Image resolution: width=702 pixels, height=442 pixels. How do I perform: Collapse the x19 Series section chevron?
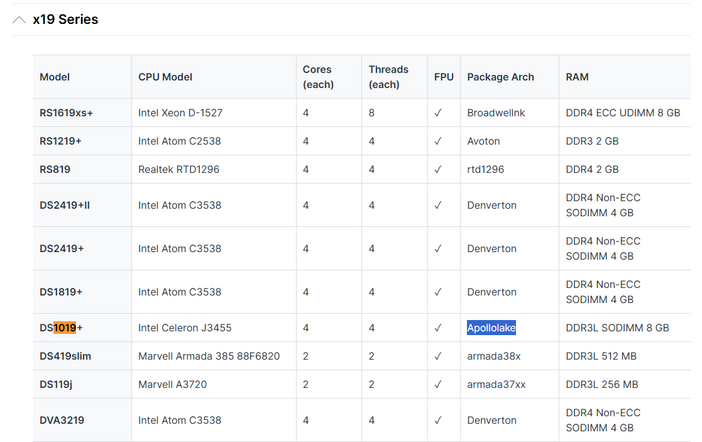coord(19,20)
